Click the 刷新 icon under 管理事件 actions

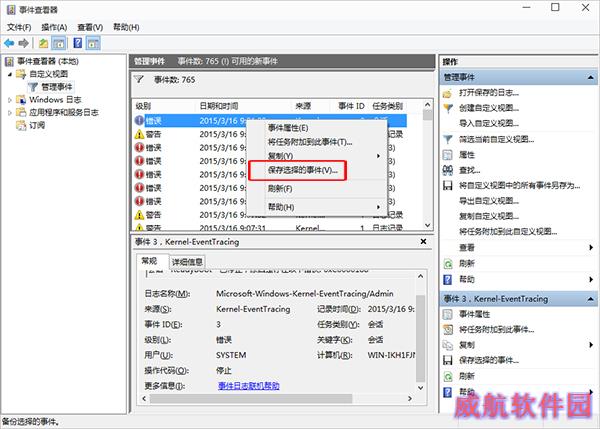(447, 263)
